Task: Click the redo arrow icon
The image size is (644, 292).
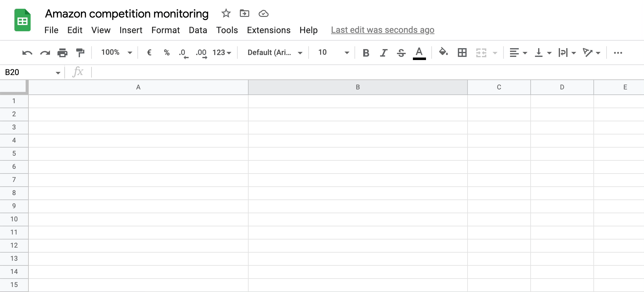Action: [x=45, y=53]
